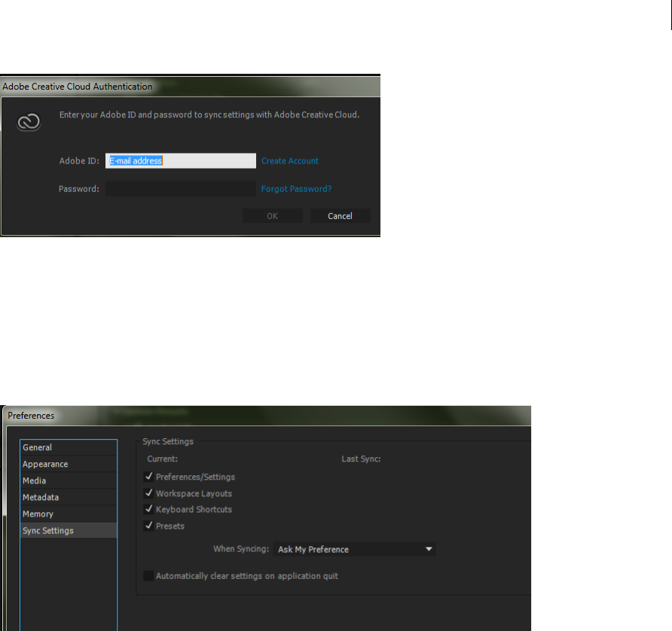Select the General preferences category

(69, 447)
